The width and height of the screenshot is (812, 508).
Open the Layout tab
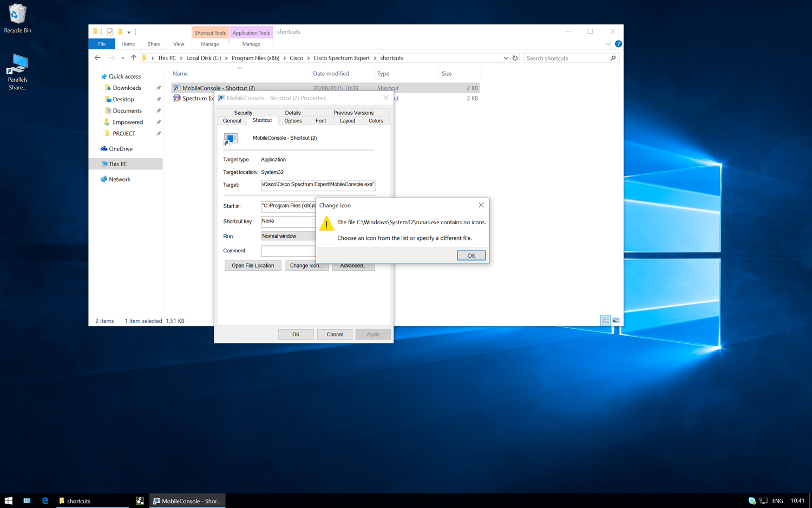tap(348, 121)
